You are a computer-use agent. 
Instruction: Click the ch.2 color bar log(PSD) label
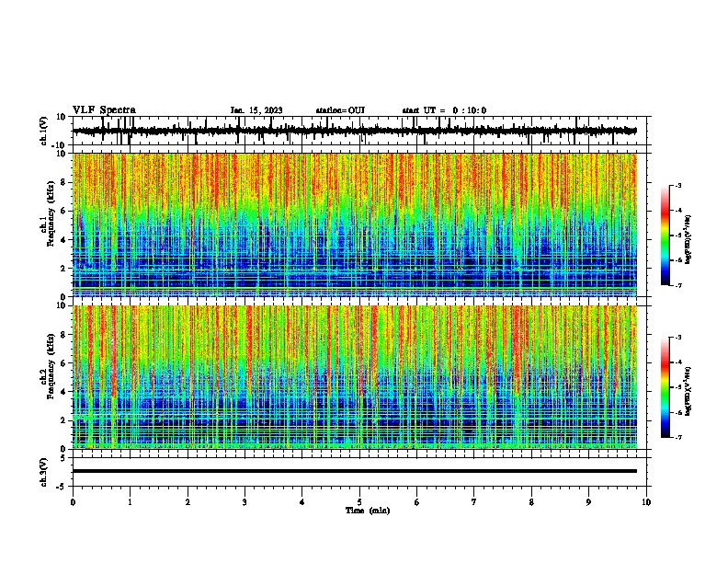coord(688,392)
